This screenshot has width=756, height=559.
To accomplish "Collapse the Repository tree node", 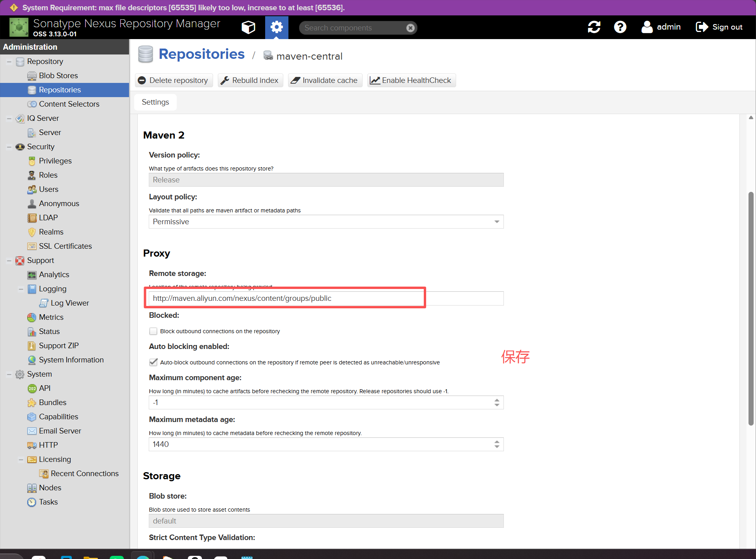I will 9,62.
